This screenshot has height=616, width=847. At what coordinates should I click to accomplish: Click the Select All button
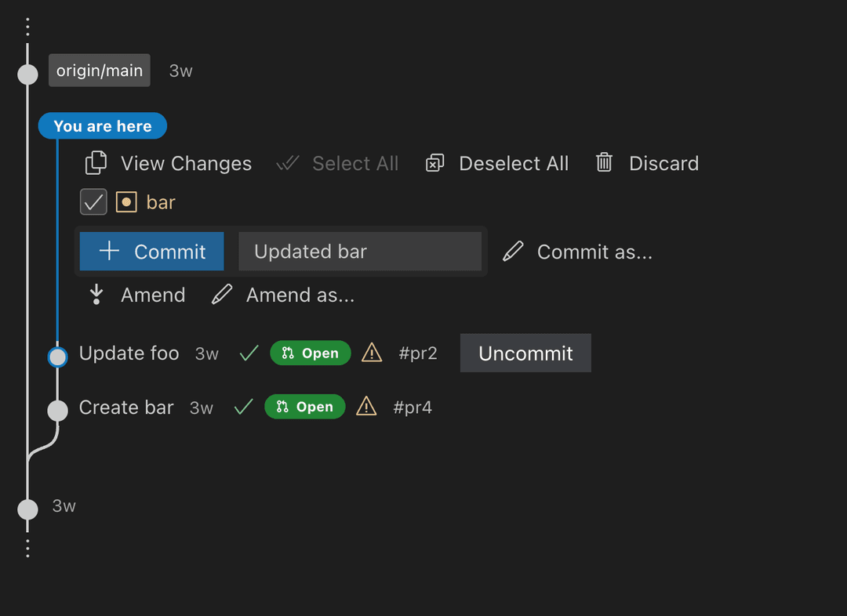[x=337, y=163]
